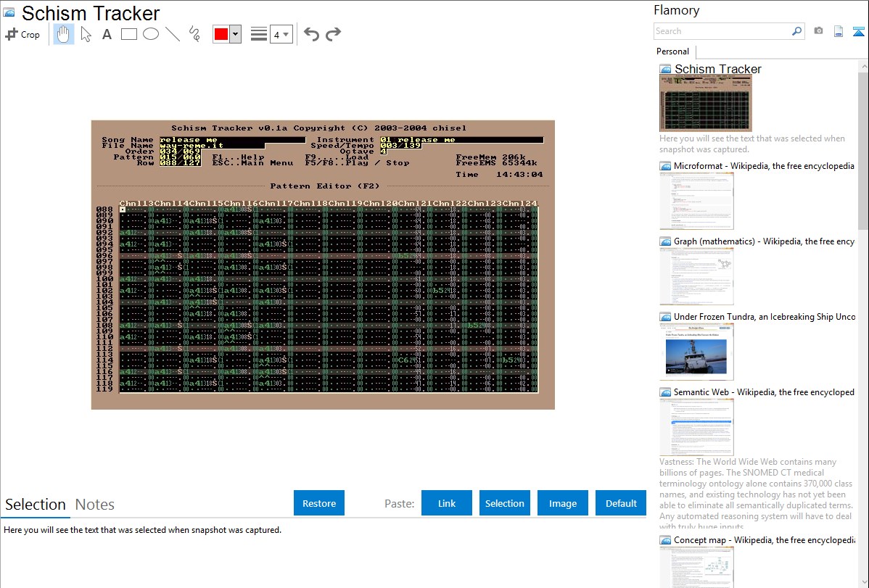Open the Schism Tracker snapshot title in list
The width and height of the screenshot is (869, 588).
click(717, 70)
